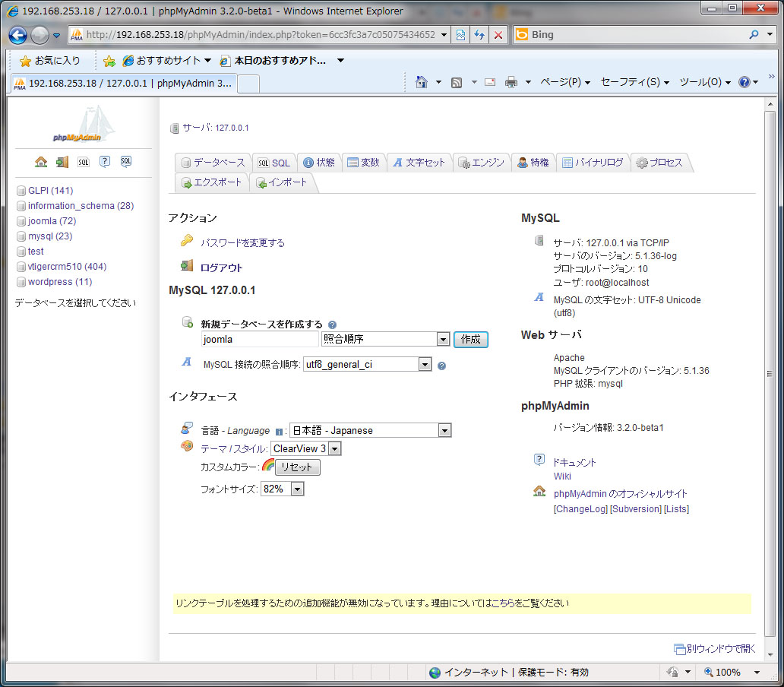Viewport: 784px width, 687px height.
Task: Click the 作成 create button
Action: pos(470,340)
